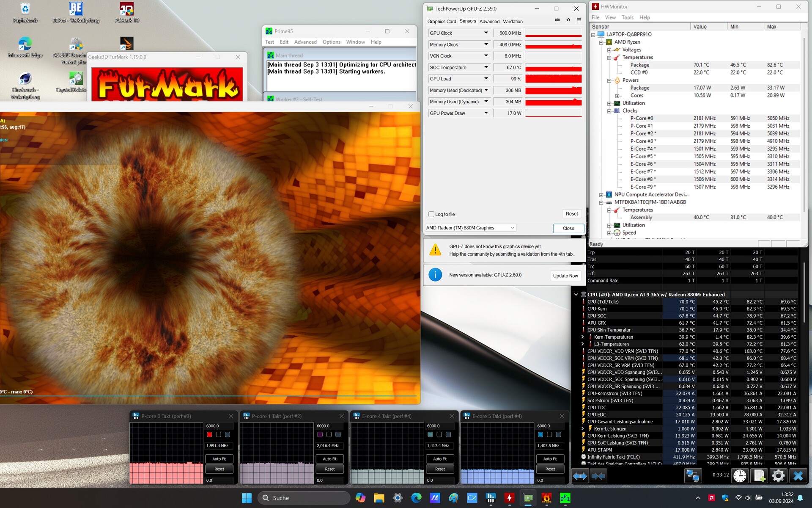
Task: Click GPU-Z screenshot camera icon
Action: click(557, 20)
